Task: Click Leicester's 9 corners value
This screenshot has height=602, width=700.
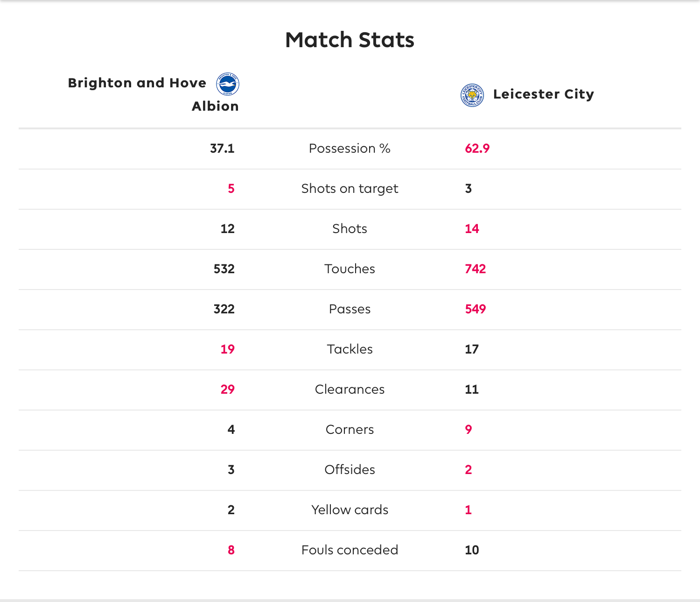Action: (469, 430)
